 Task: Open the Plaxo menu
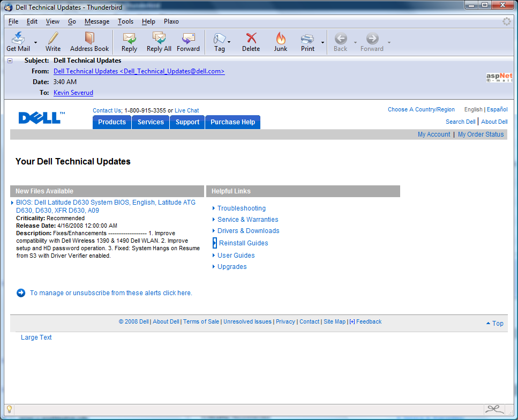(171, 21)
